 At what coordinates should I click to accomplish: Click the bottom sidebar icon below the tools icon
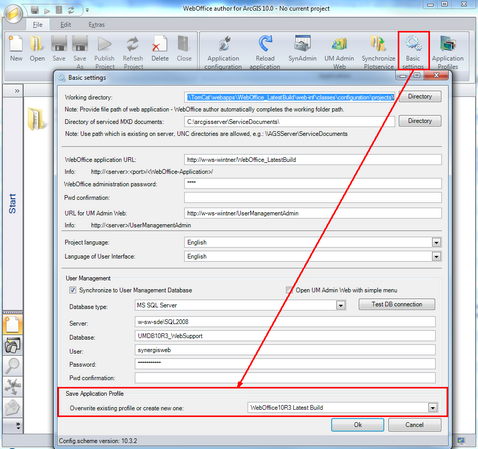tap(13, 407)
